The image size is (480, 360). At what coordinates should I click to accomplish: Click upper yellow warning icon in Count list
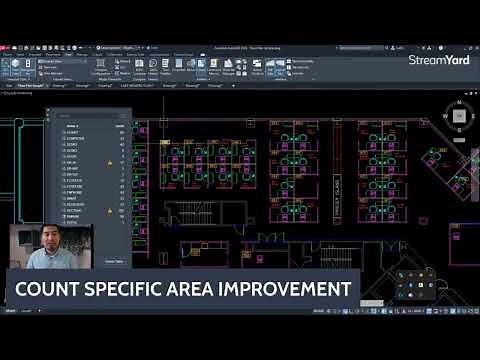(x=110, y=163)
